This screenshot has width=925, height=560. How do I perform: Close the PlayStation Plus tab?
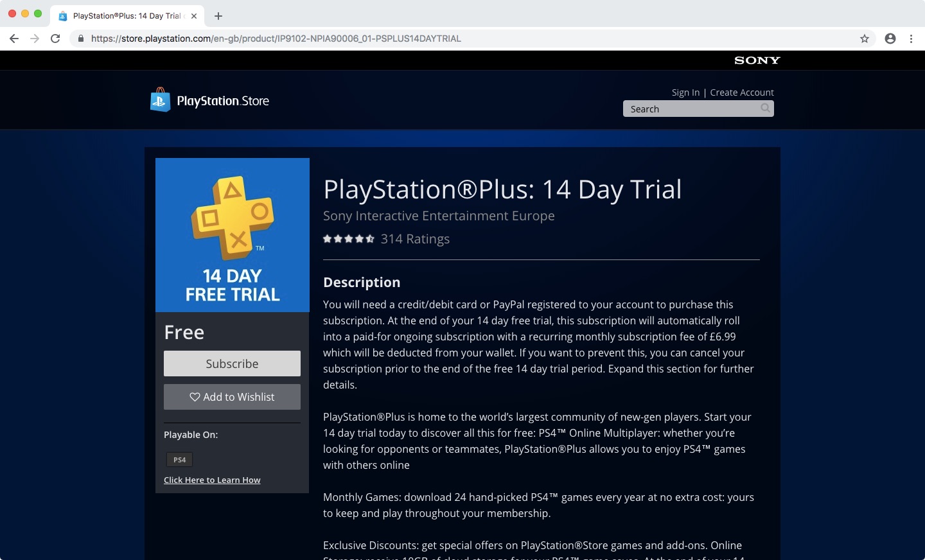click(x=194, y=16)
